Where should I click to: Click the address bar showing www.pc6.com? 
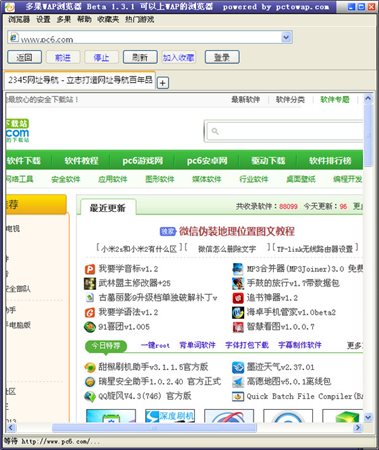click(x=150, y=37)
